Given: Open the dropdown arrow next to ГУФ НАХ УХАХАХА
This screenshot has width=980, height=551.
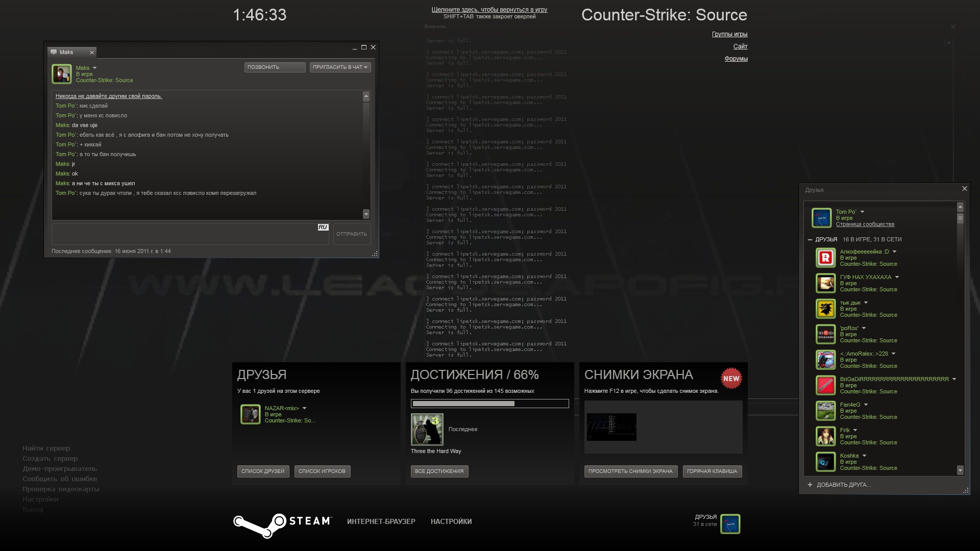Looking at the screenshot, I should click(897, 277).
